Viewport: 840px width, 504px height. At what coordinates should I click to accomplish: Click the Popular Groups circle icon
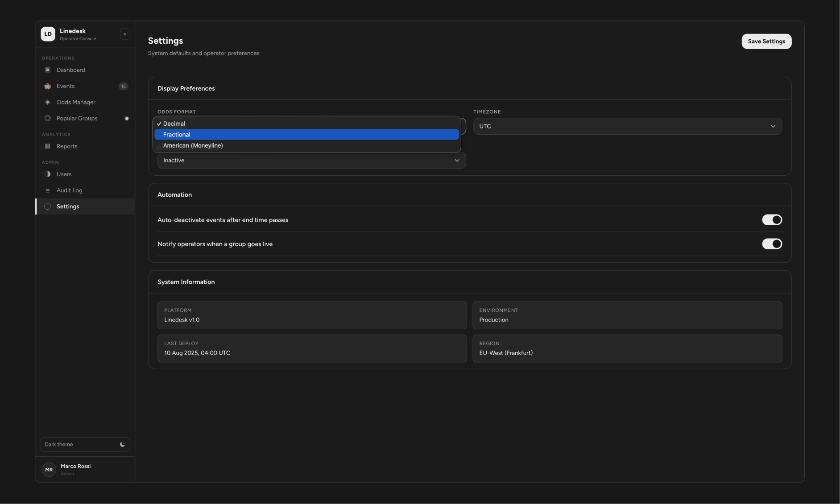(48, 118)
